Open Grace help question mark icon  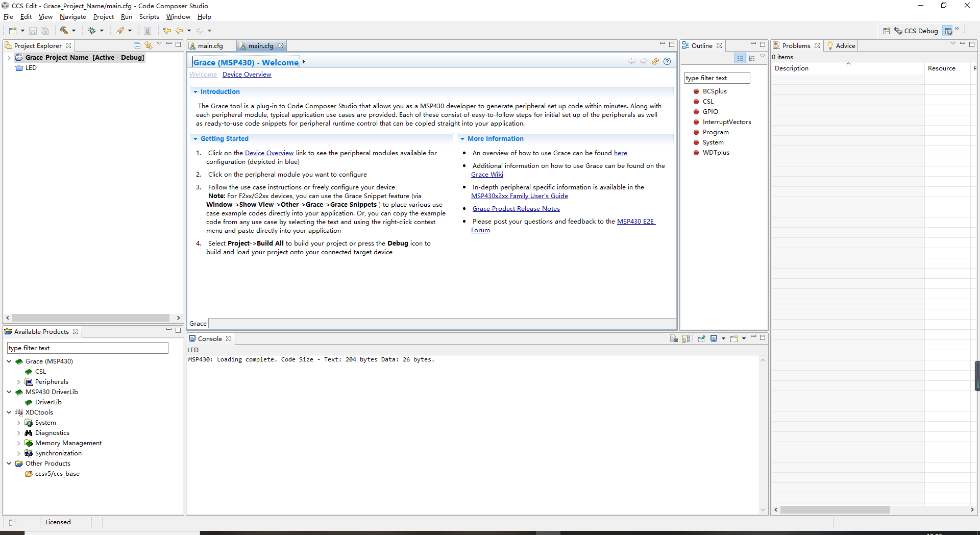click(x=667, y=62)
